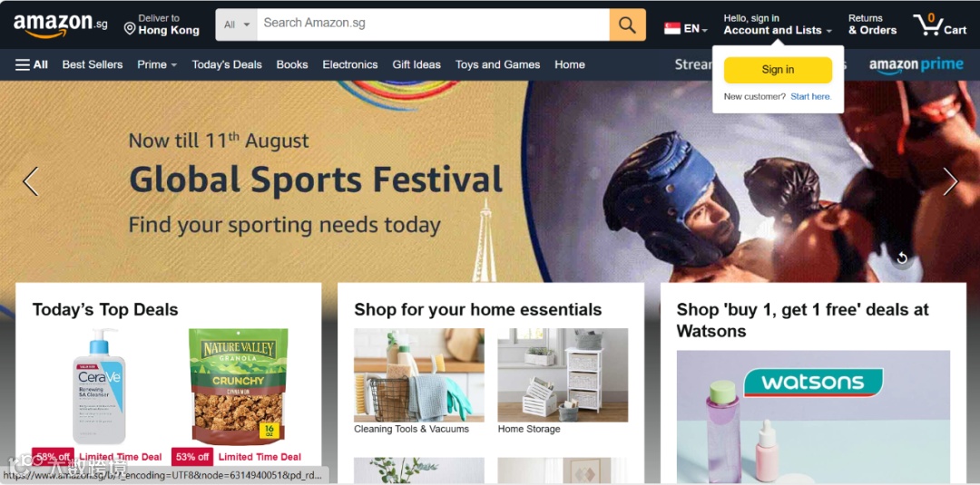Click the replay icon on the banner
The height and width of the screenshot is (485, 980).
click(x=901, y=257)
